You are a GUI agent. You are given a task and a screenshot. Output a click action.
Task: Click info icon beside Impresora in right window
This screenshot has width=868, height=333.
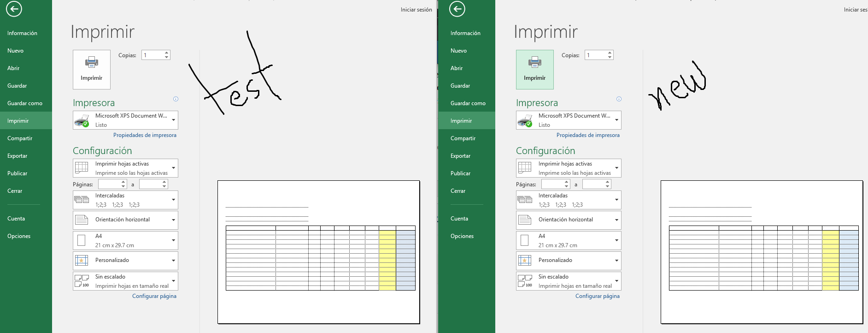[619, 99]
